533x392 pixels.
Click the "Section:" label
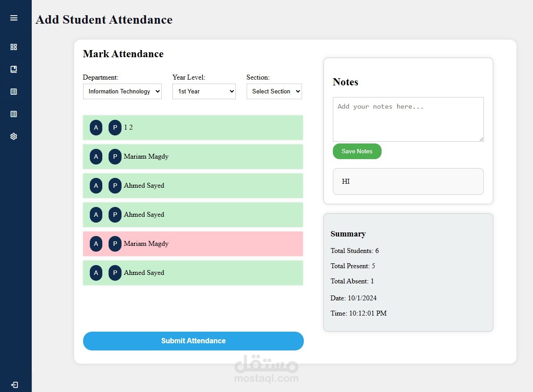(x=258, y=77)
